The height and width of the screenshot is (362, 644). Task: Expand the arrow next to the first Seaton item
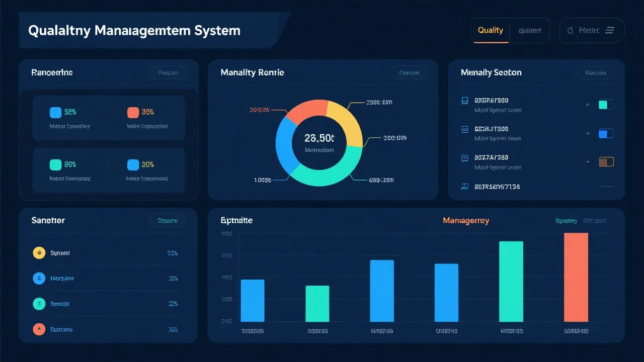tap(587, 105)
